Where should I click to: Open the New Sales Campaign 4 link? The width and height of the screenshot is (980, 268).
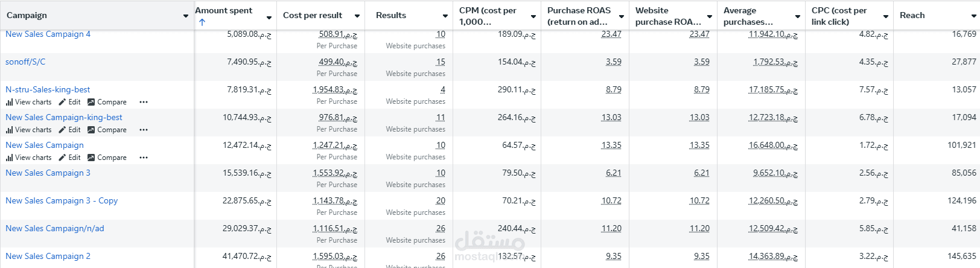pyautogui.click(x=48, y=34)
